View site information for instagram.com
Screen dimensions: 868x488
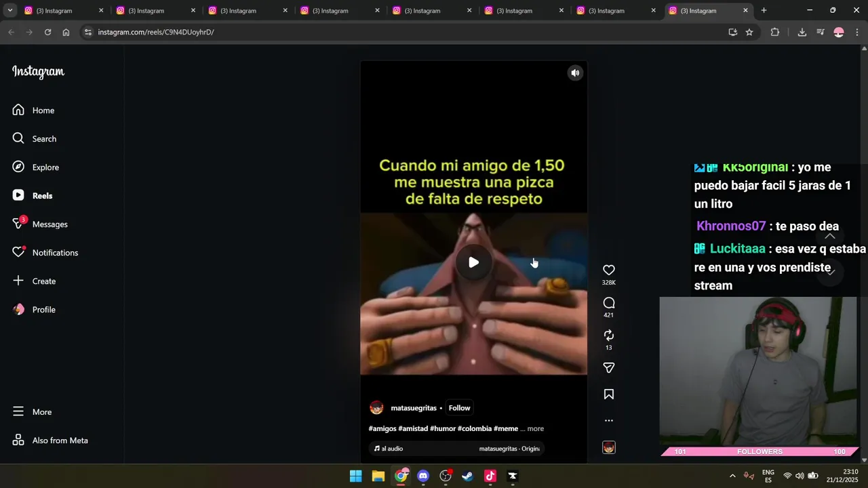tap(87, 32)
